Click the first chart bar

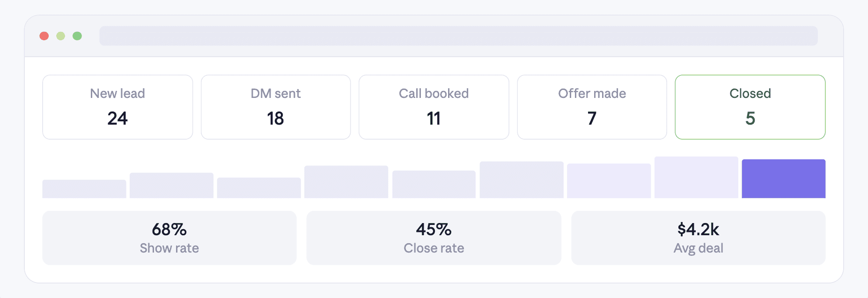[84, 189]
